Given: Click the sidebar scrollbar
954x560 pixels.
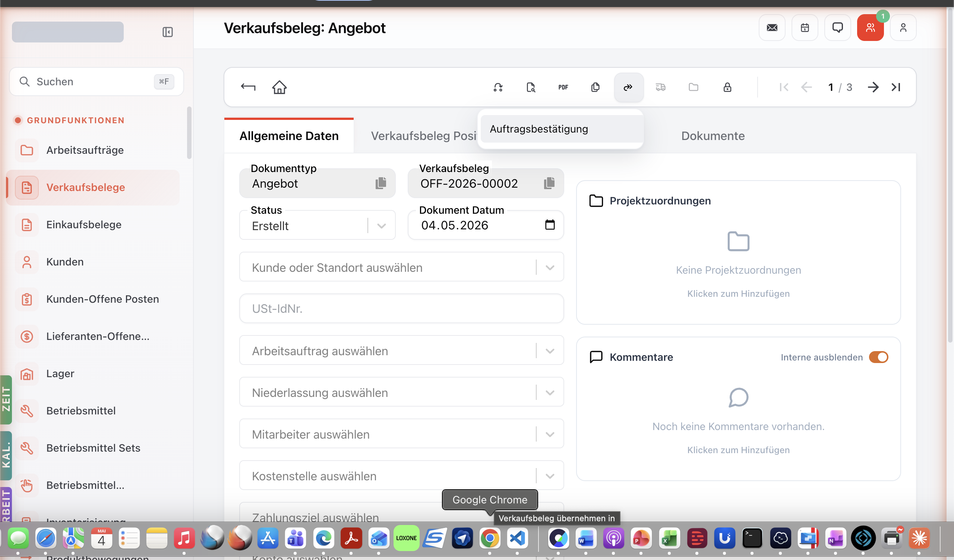Looking at the screenshot, I should click(189, 133).
